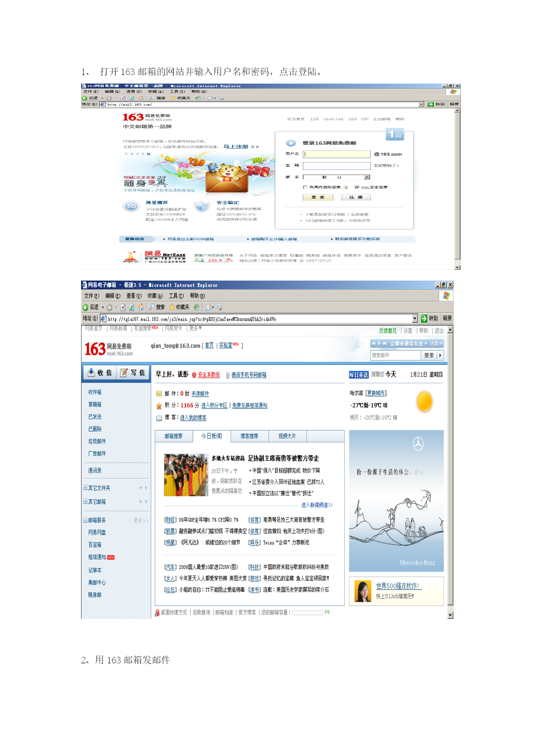Screen dimensions: 535x756
Task: Click the mailbox capacity 3G progress bar
Action: click(308, 612)
